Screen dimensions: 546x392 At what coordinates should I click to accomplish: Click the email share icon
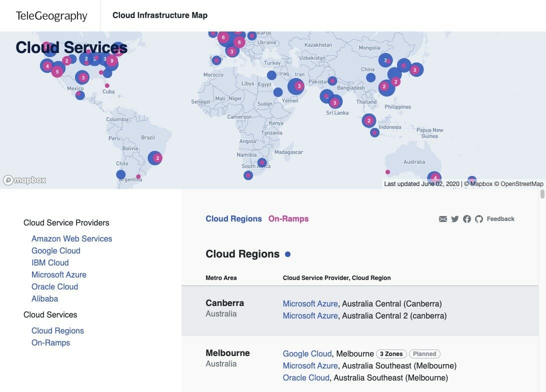click(442, 219)
